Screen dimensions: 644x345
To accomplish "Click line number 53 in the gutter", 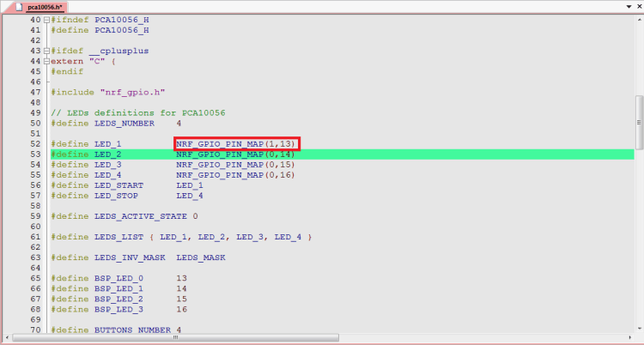I will 35,154.
